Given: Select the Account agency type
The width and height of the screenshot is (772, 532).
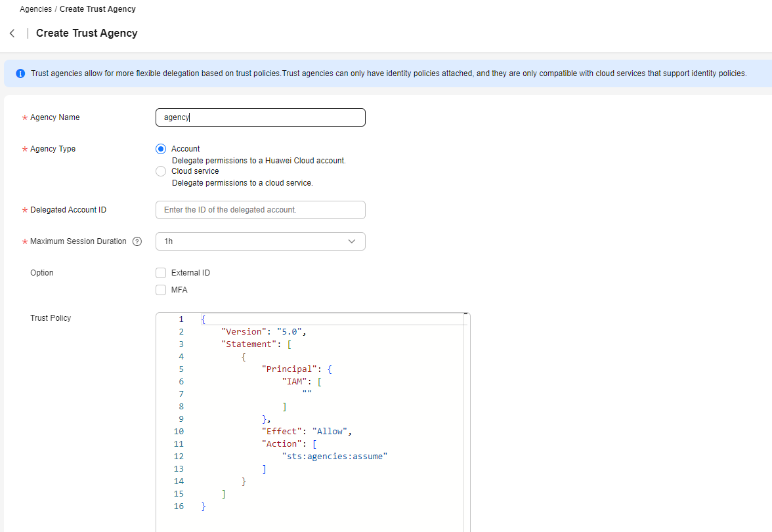Looking at the screenshot, I should click(x=161, y=149).
